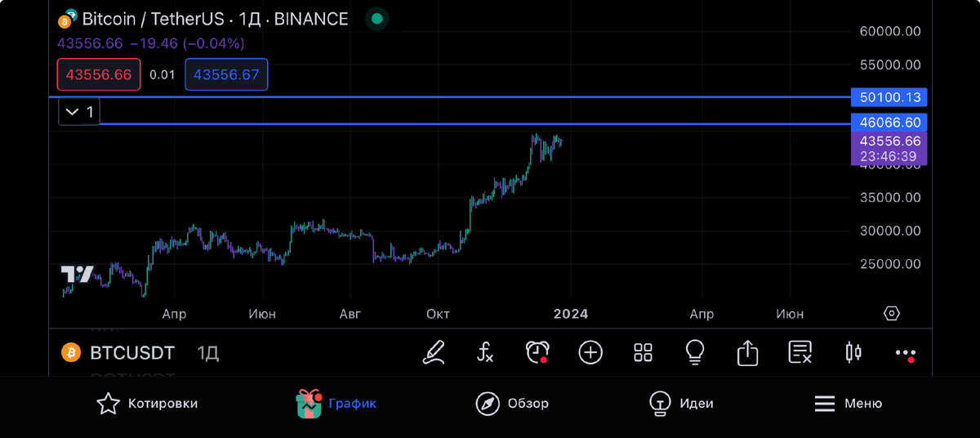
Task: Open the Меню tab
Action: (x=849, y=404)
